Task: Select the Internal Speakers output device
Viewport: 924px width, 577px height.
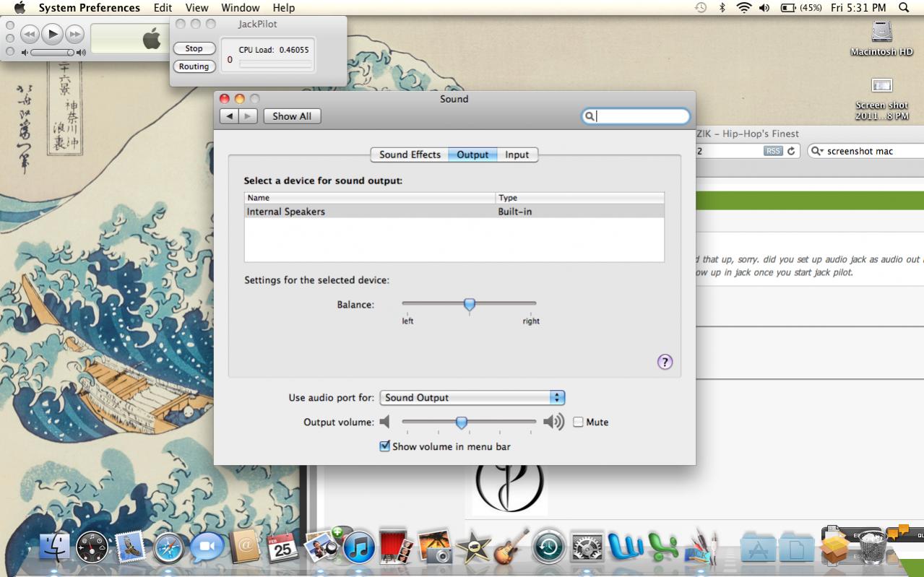Action: pos(454,212)
